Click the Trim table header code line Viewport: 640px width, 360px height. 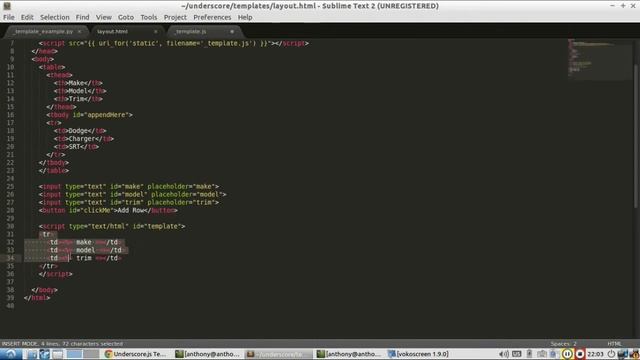coord(78,99)
